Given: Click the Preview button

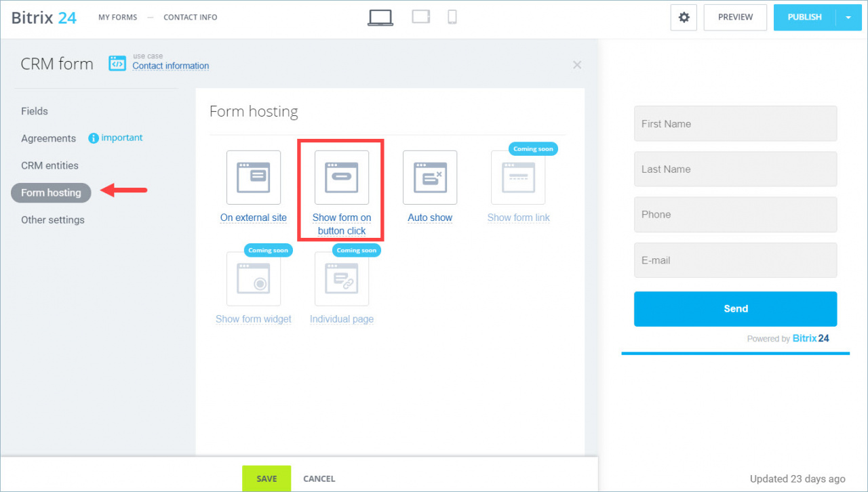Looking at the screenshot, I should (x=736, y=18).
